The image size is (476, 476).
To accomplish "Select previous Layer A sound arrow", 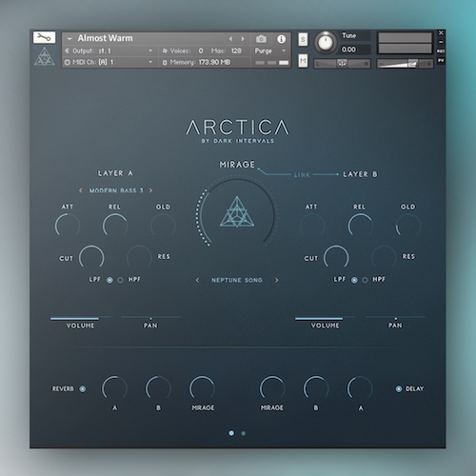I will [x=81, y=190].
